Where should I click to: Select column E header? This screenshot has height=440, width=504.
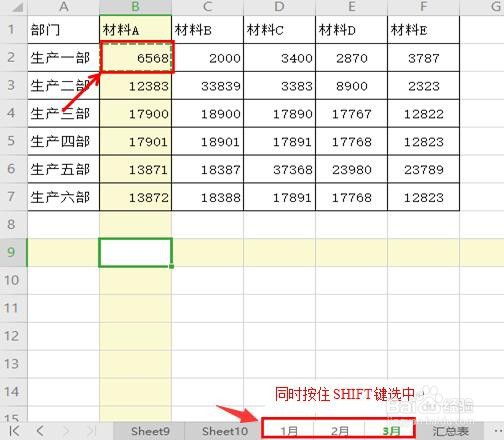click(351, 7)
